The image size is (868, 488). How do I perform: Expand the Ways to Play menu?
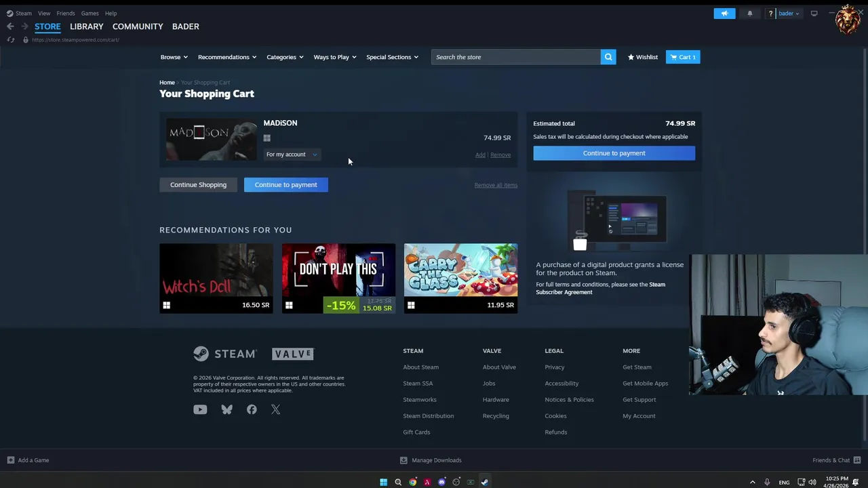335,57
